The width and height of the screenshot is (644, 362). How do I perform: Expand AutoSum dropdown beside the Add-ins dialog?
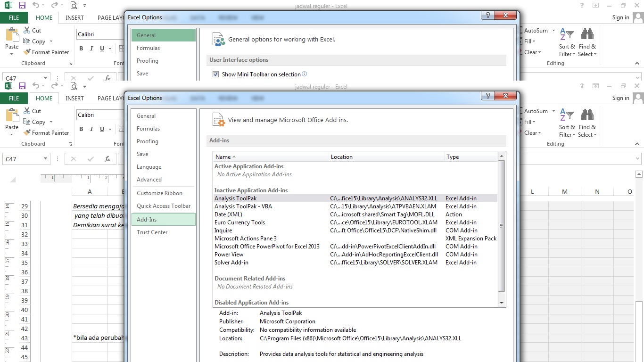click(x=553, y=111)
